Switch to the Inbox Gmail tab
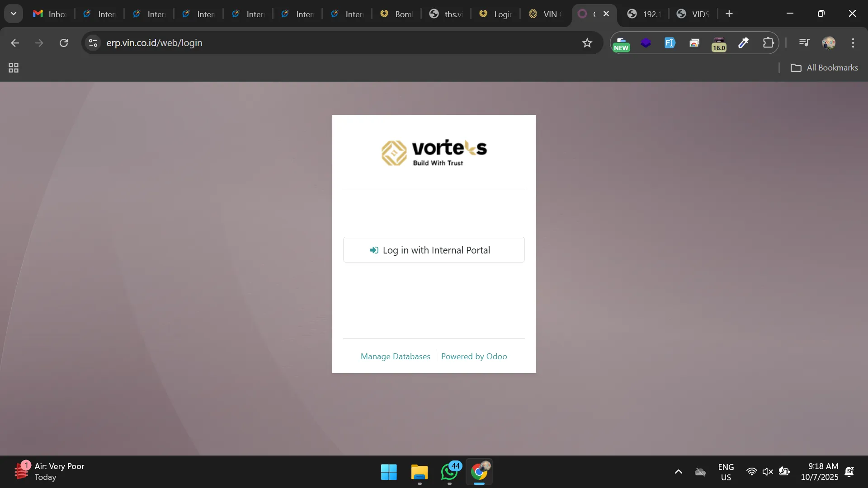This screenshot has width=868, height=488. click(50, 14)
